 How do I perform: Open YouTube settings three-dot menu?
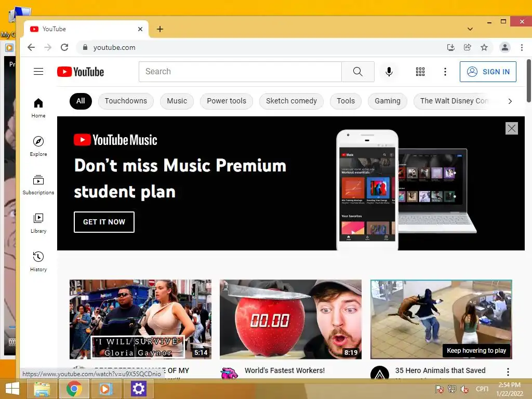445,72
